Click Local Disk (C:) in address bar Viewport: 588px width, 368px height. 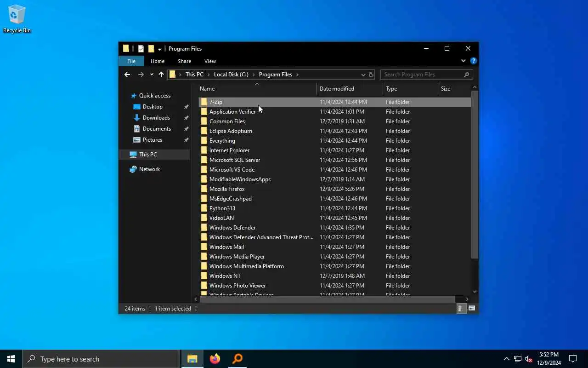pyautogui.click(x=231, y=75)
